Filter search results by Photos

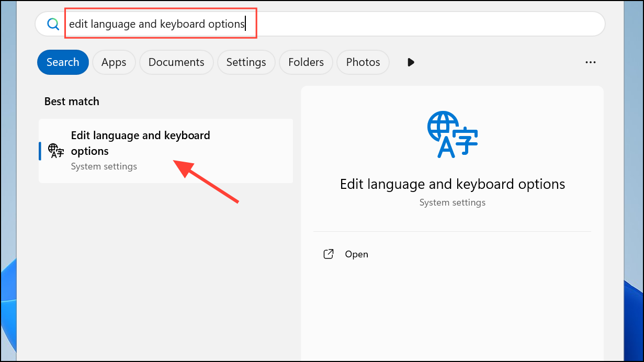[x=363, y=62]
